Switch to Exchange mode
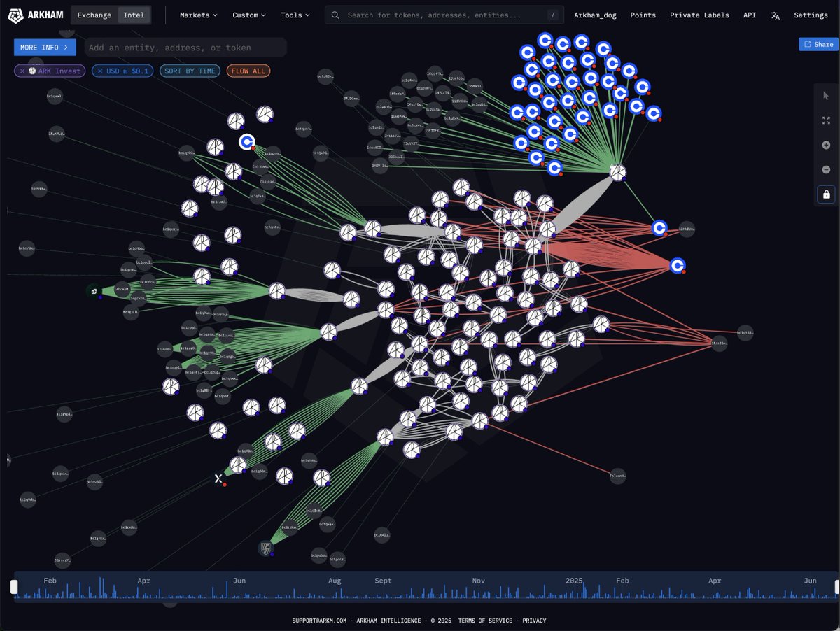The height and width of the screenshot is (631, 840). [94, 15]
